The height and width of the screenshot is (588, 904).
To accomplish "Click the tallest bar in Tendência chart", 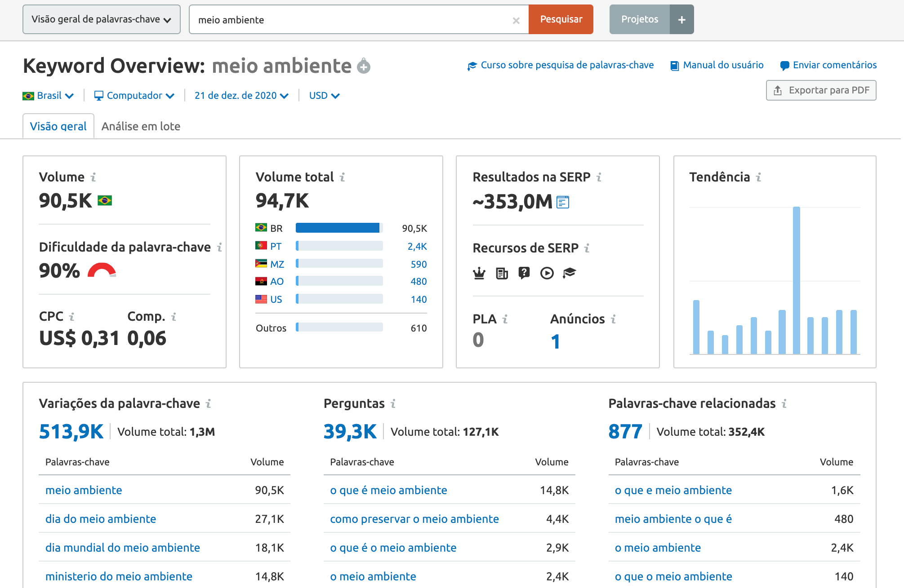I will coord(797,280).
